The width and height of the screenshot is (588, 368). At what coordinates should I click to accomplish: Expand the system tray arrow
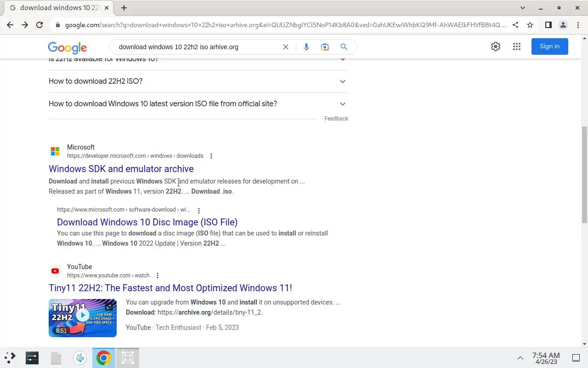[x=520, y=358]
